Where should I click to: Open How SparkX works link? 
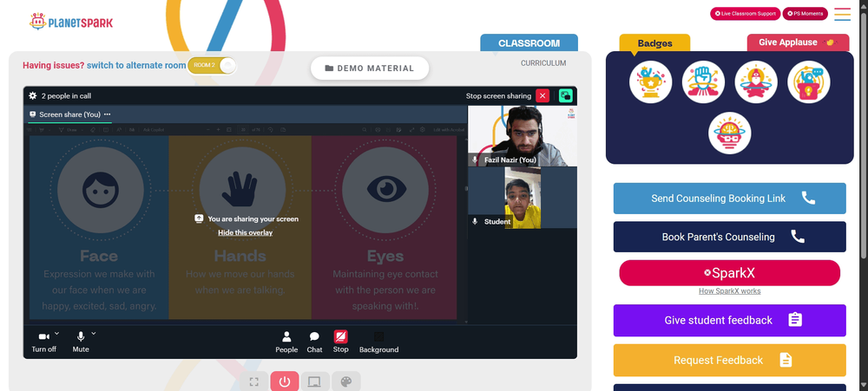[730, 291]
